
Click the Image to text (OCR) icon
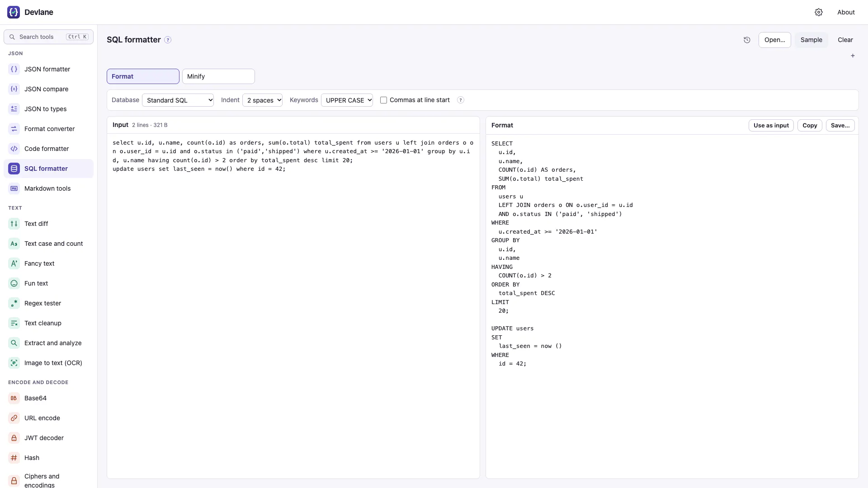[14, 363]
